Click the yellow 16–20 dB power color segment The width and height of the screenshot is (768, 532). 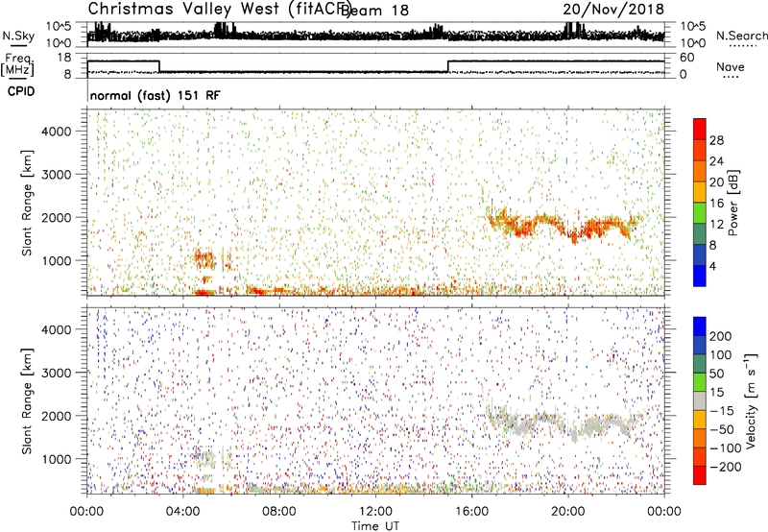[x=700, y=192]
